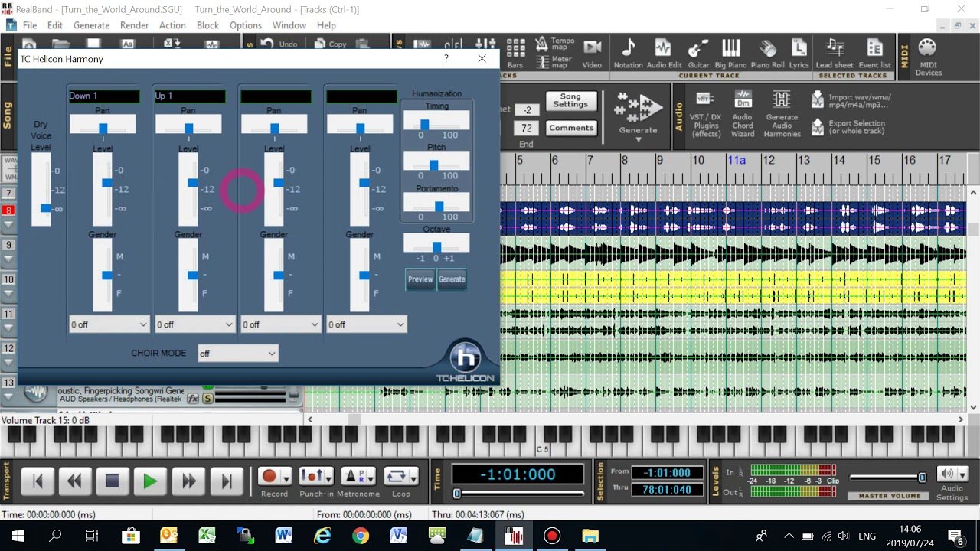Open the Loop dropdown arrow
980x551 pixels.
click(x=413, y=477)
